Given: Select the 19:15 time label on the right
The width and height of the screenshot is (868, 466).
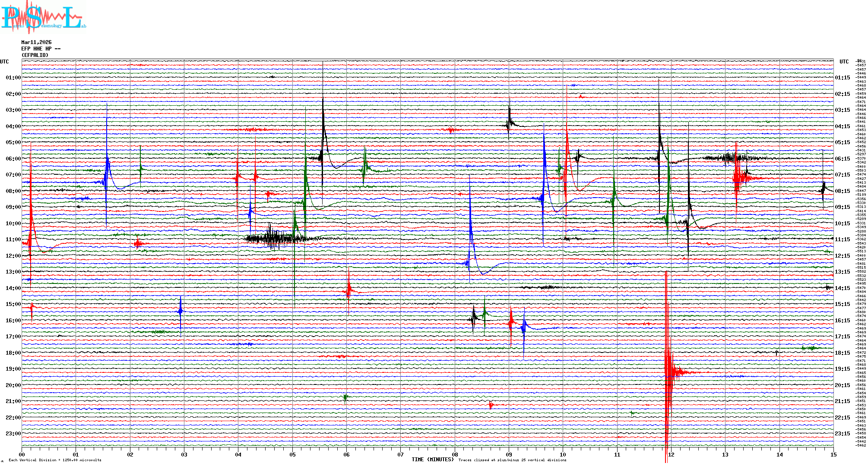Looking at the screenshot, I should [x=842, y=369].
